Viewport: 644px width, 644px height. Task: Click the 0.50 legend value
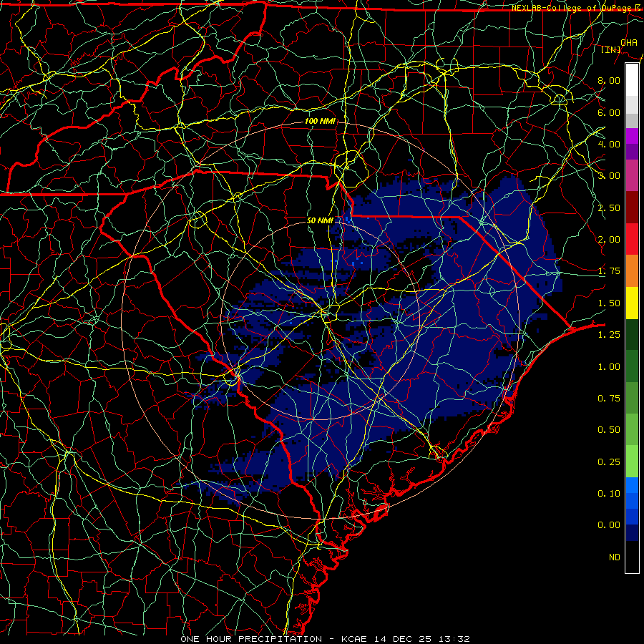coord(609,430)
